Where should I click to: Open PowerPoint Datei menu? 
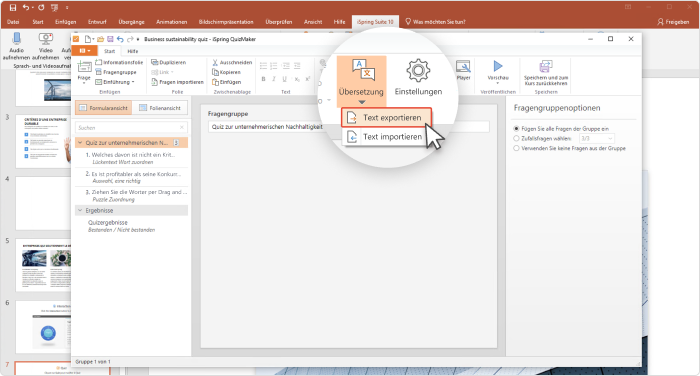13,22
